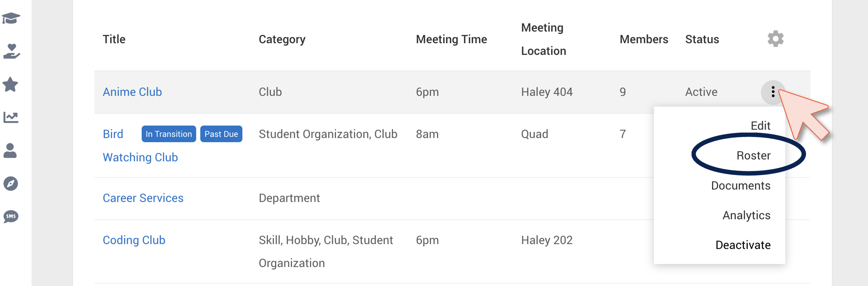Open the Career Services link
Viewport: 868px width, 286px height.
click(143, 198)
